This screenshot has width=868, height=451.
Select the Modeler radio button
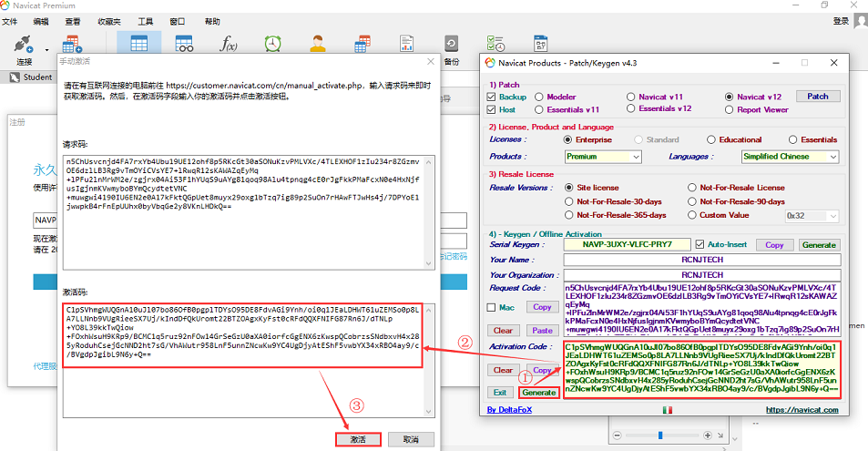538,97
